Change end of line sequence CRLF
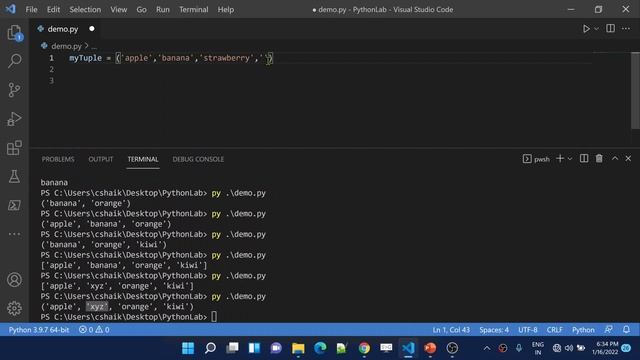 [x=554, y=330]
